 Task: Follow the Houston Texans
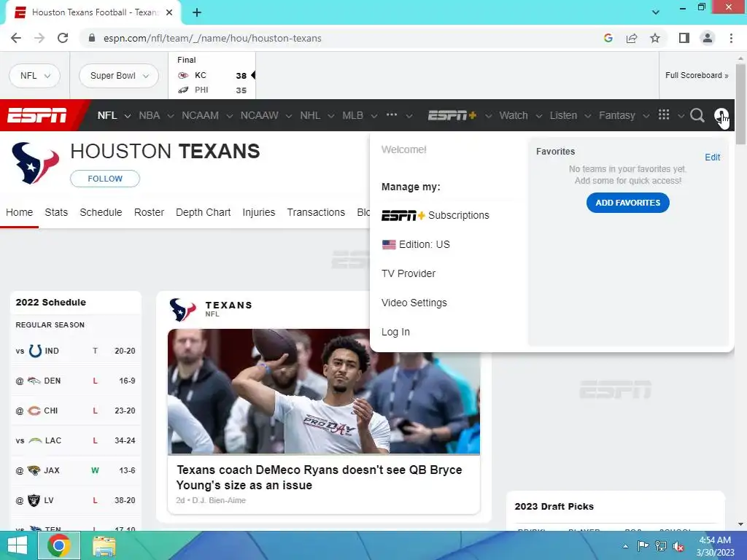click(105, 179)
